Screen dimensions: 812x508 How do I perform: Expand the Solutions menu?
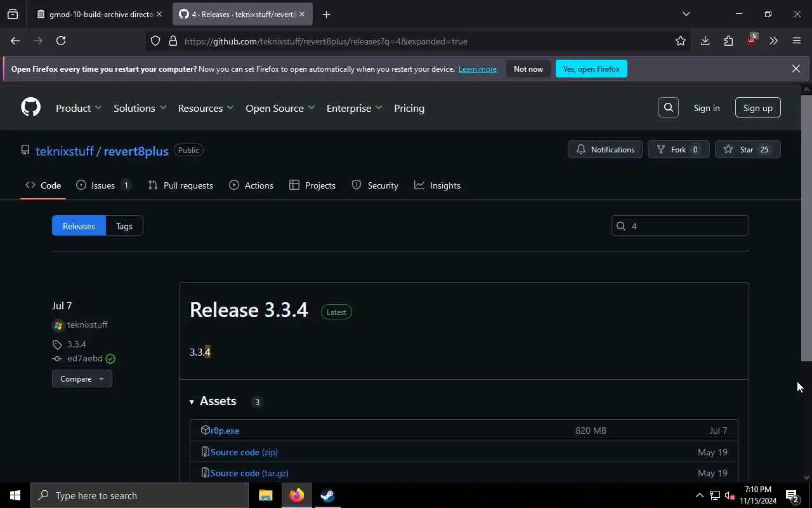(140, 108)
